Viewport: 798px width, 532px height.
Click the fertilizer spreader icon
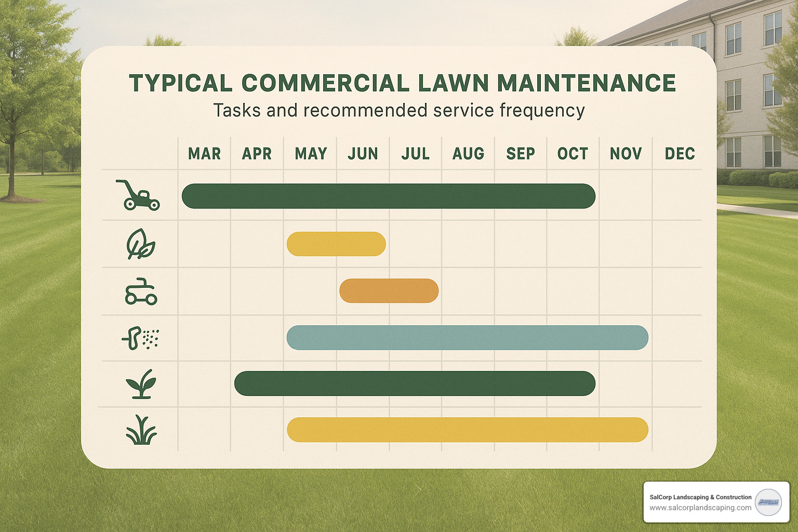140,338
